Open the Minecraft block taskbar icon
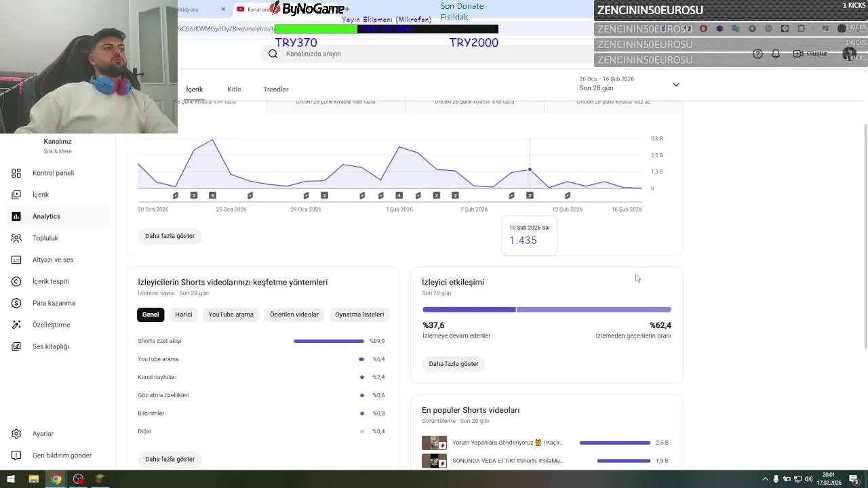The image size is (868, 488). tap(100, 479)
